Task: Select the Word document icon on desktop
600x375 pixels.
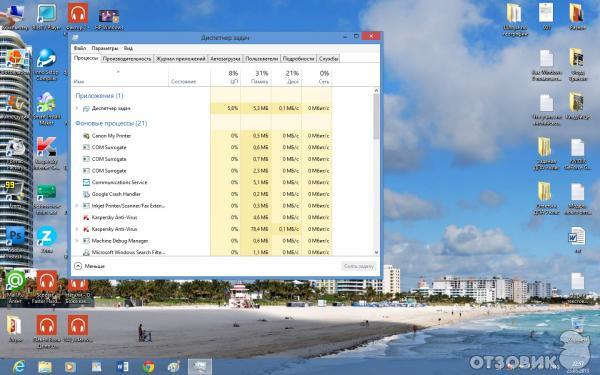Action: [577, 236]
